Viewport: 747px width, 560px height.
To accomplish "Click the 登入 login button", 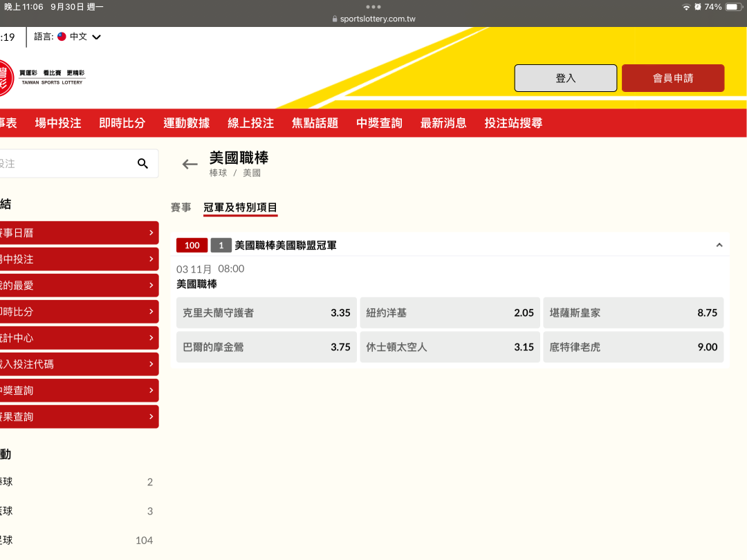I will [566, 78].
